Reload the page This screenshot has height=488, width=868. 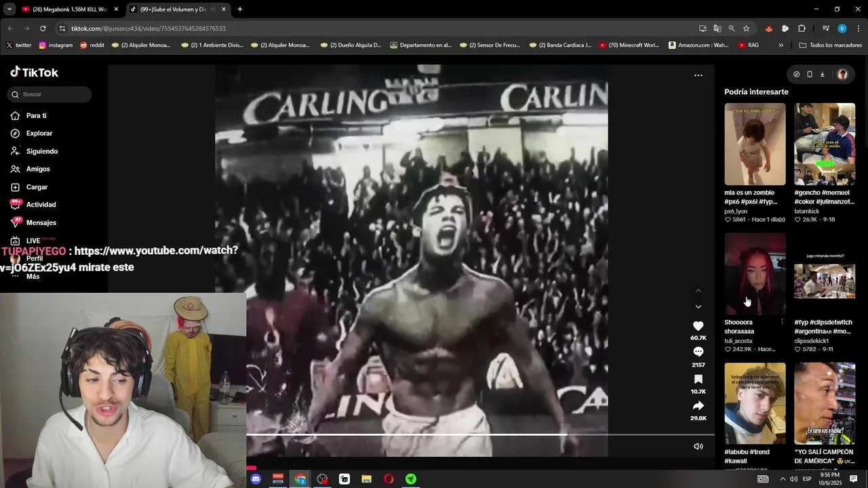(43, 28)
